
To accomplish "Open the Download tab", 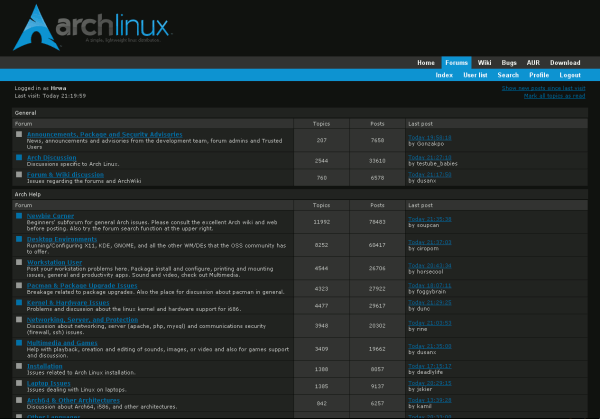I will coord(565,63).
